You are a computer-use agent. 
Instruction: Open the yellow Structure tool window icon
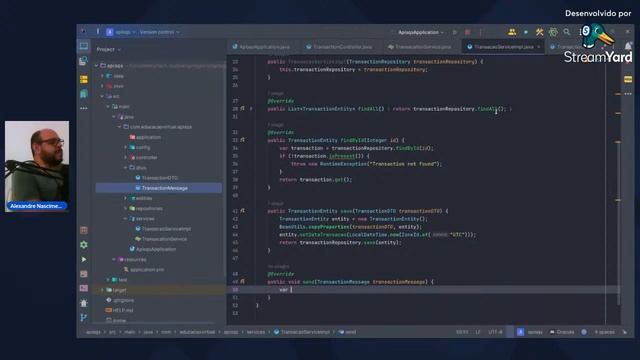point(84,79)
